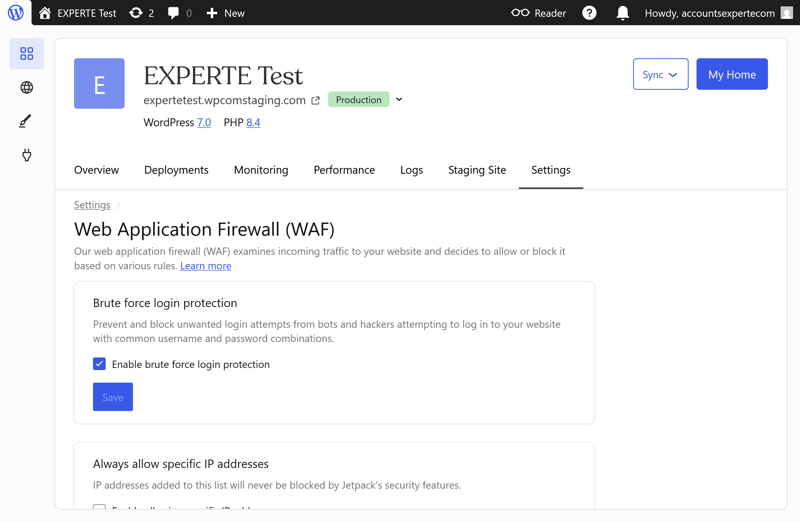Open notifications bell icon
This screenshot has height=522, width=800.
(x=622, y=13)
